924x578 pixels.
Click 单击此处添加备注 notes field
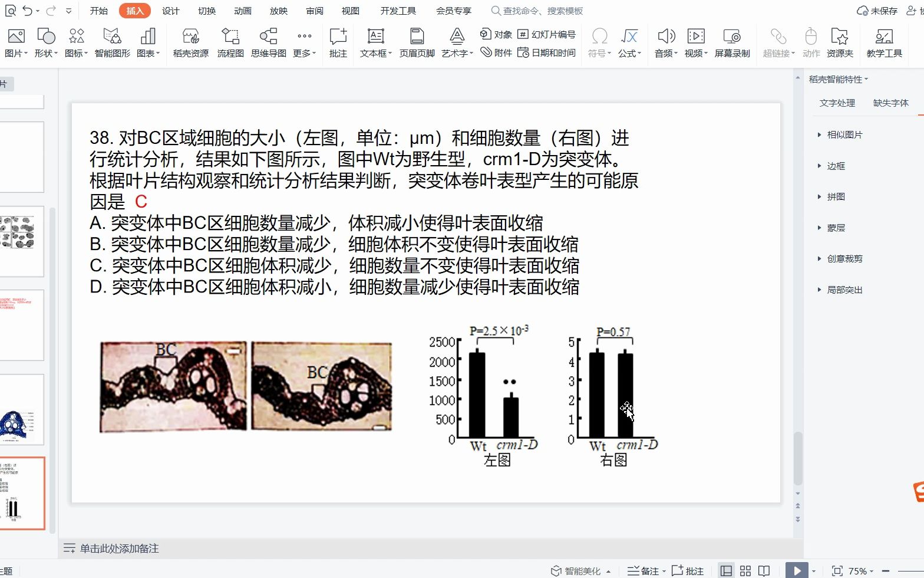tap(119, 549)
